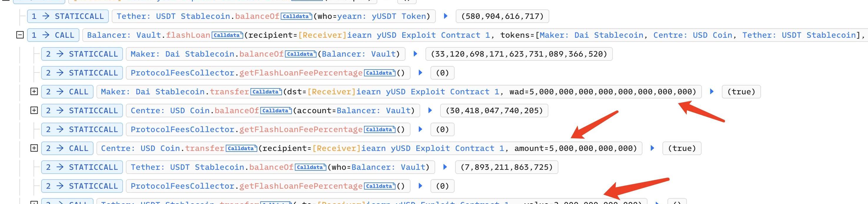The image size is (868, 204).
Task: Open Calldata for the USD Coin transfer
Action: [x=241, y=148]
